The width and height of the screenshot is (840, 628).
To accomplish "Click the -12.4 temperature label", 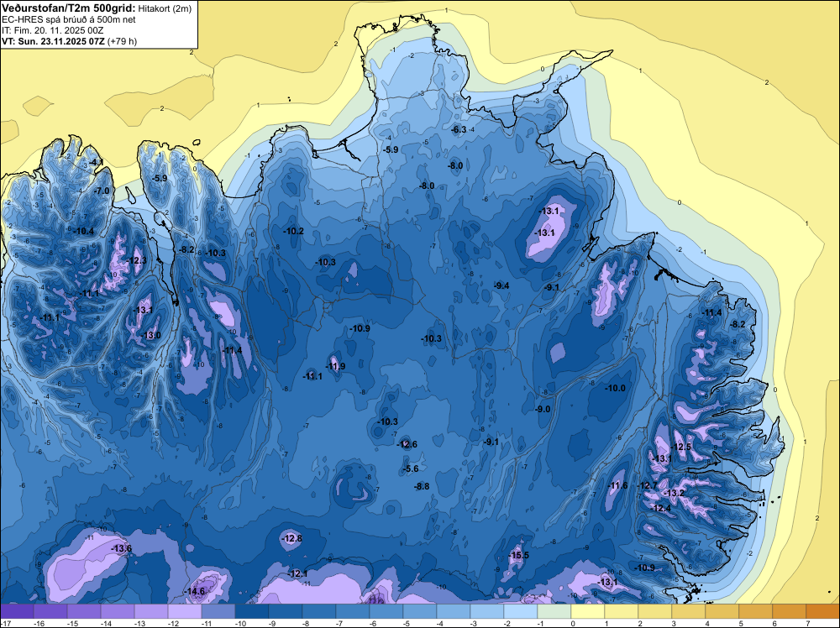I will [661, 508].
